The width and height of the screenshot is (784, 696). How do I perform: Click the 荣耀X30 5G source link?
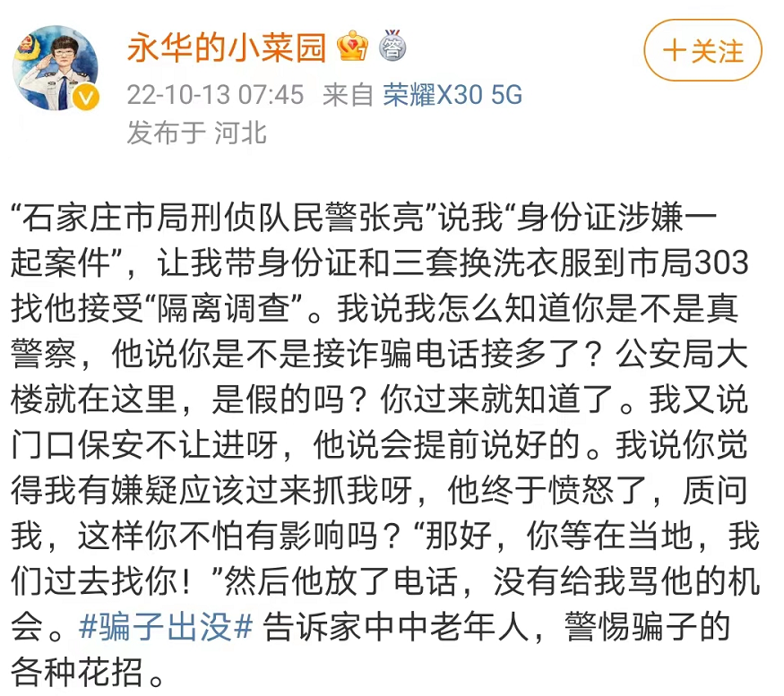pyautogui.click(x=452, y=94)
